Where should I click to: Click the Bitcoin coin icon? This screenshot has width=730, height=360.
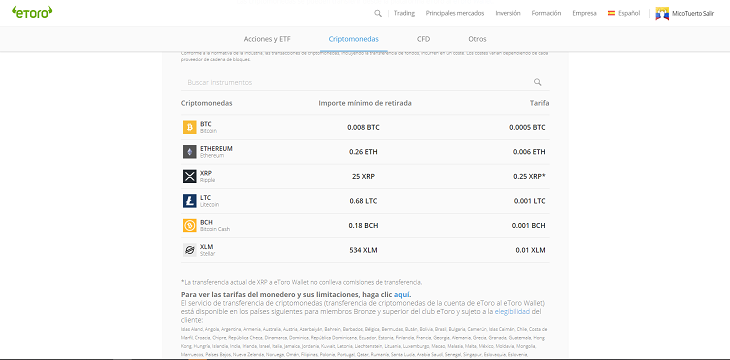click(189, 127)
